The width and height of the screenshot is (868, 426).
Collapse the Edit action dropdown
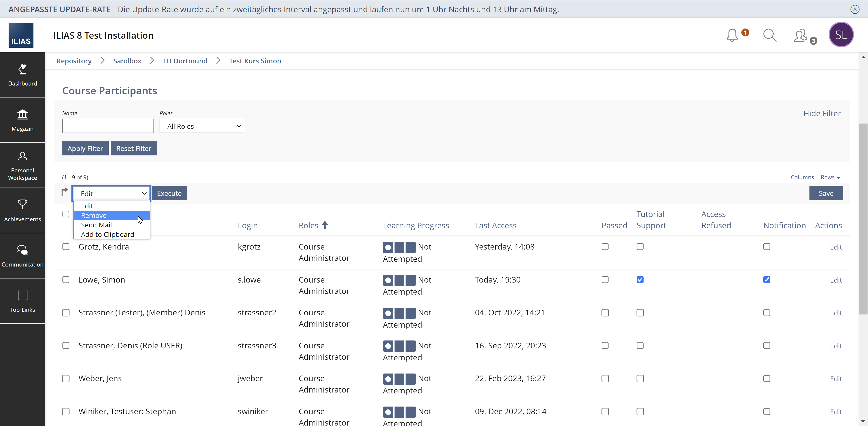tap(112, 193)
